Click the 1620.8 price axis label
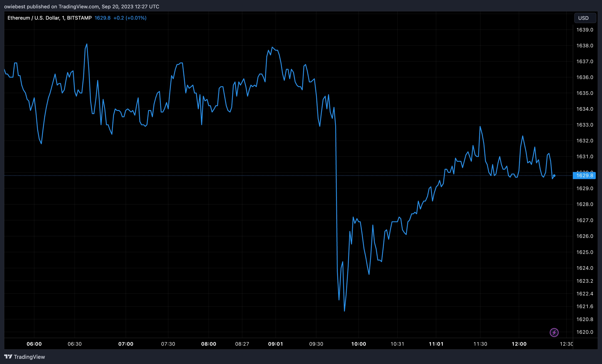602x364 pixels. click(585, 319)
